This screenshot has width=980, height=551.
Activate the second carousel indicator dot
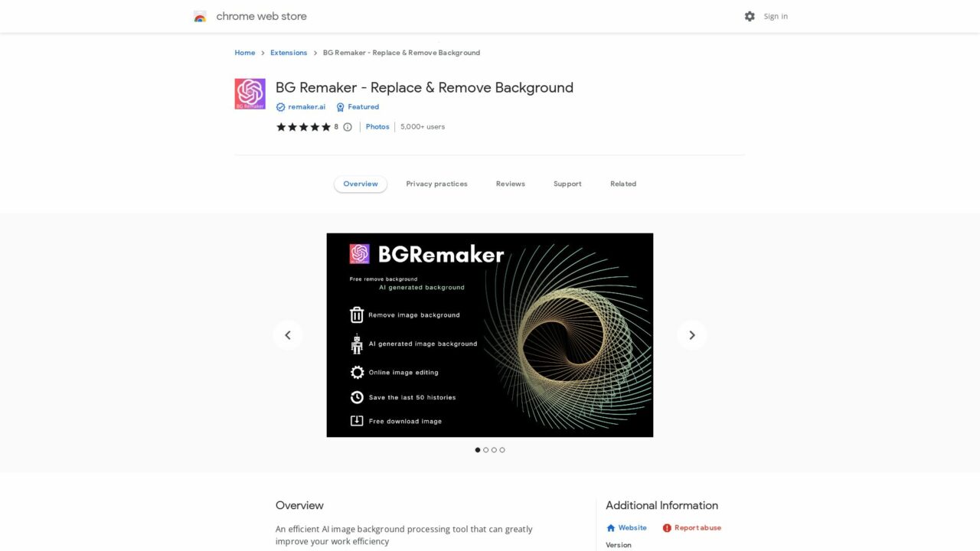coord(486,450)
